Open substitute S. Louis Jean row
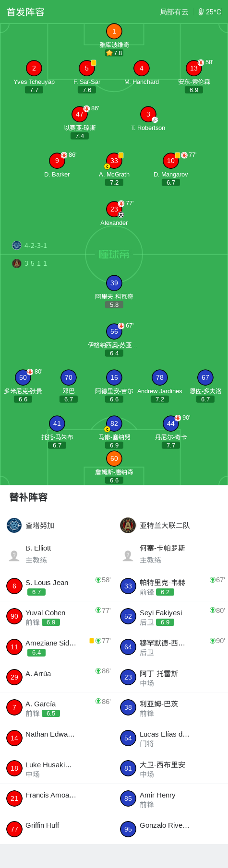Screen dimensions: 228x868 click(57, 586)
